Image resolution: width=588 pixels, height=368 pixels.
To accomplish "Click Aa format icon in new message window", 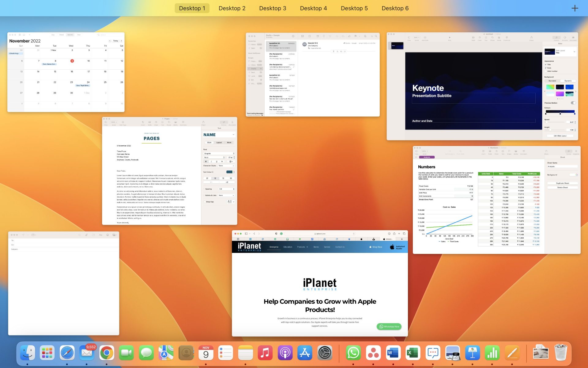I will (100, 235).
